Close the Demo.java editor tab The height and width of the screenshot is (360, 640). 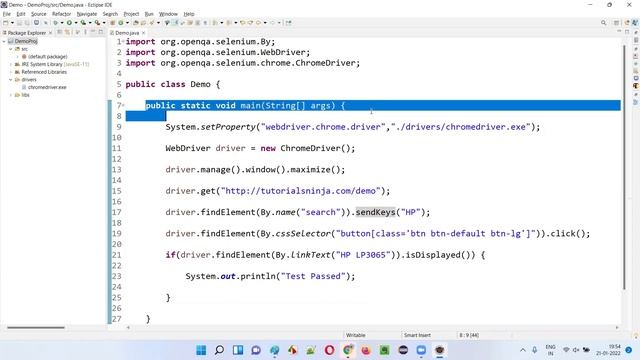144,33
